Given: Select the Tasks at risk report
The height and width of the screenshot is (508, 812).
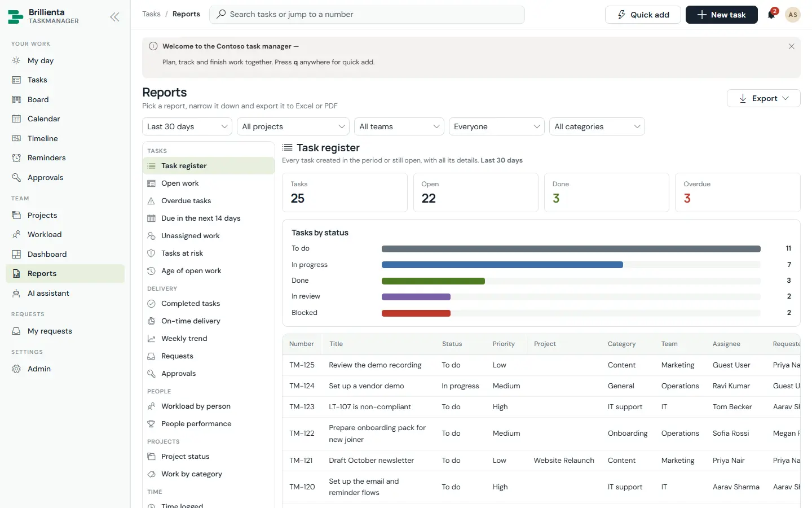Looking at the screenshot, I should coord(209,253).
